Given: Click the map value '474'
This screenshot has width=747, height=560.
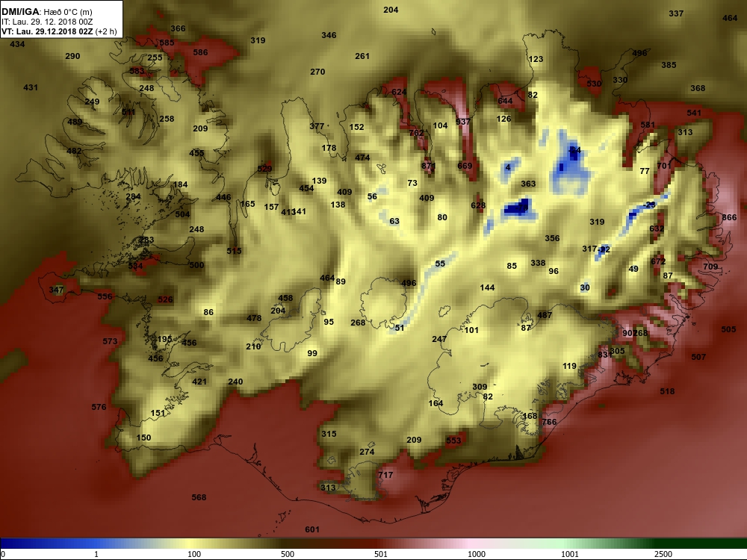Looking at the screenshot, I should click(x=362, y=158).
